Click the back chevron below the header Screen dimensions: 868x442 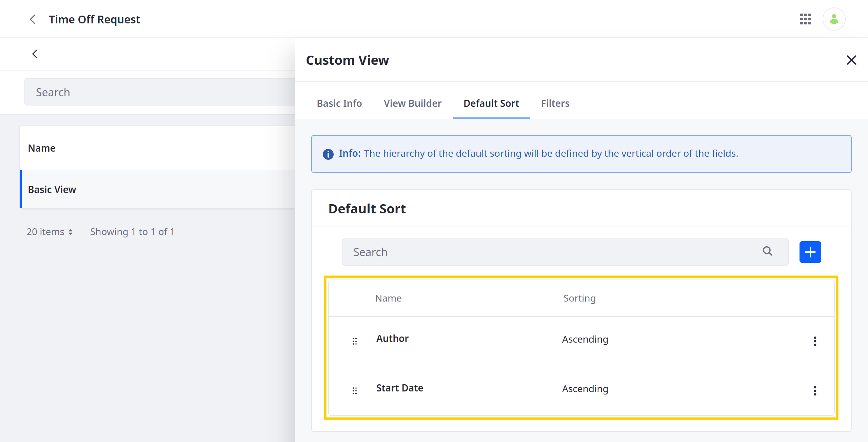pyautogui.click(x=35, y=54)
